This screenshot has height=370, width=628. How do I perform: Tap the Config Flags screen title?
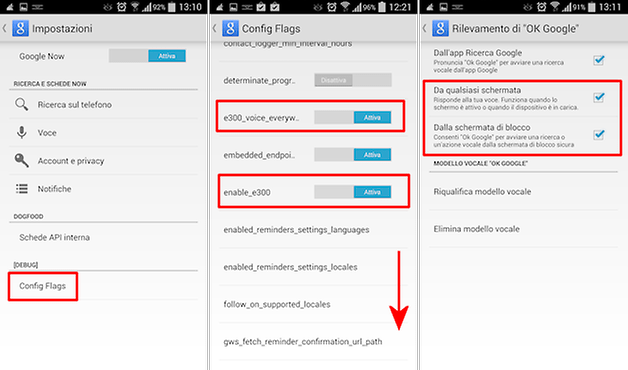pyautogui.click(x=271, y=28)
